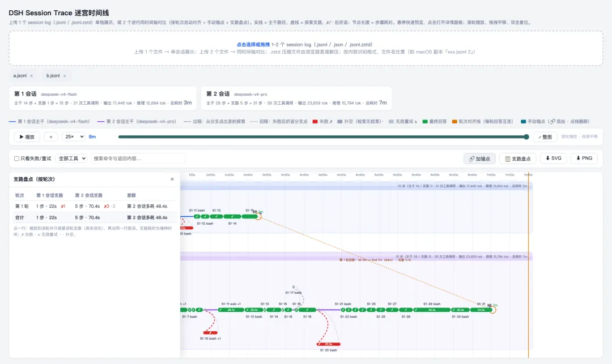Click session 1's S1·11 bash green node
Viewport: 612px width, 364px height.
point(197,216)
